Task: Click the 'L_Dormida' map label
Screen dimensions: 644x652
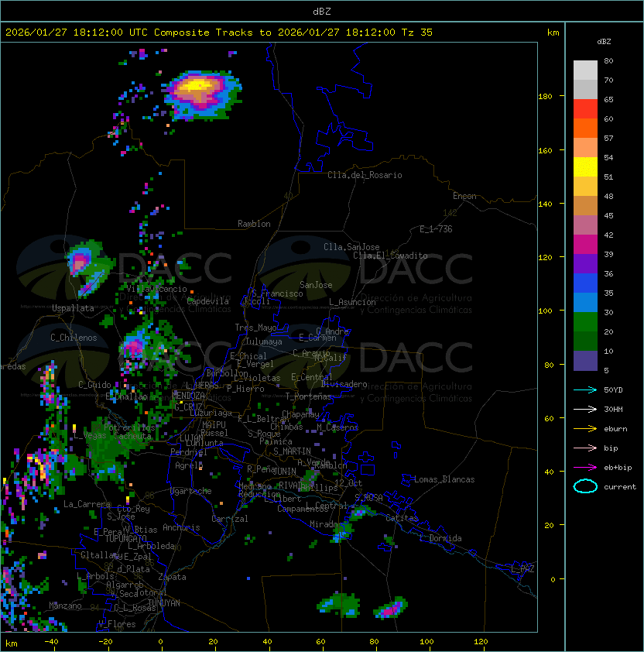Action: (440, 538)
